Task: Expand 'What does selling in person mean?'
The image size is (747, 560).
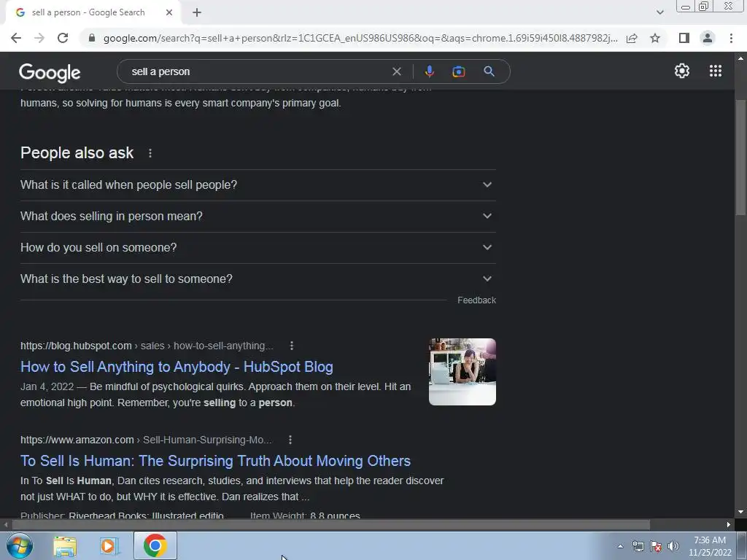Action: tap(258, 216)
